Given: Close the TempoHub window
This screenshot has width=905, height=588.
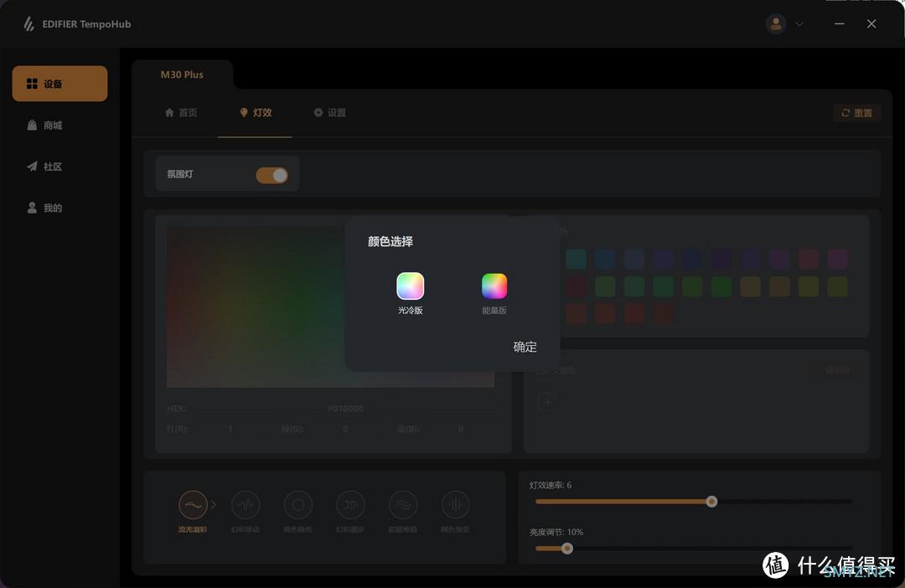Looking at the screenshot, I should pos(871,23).
